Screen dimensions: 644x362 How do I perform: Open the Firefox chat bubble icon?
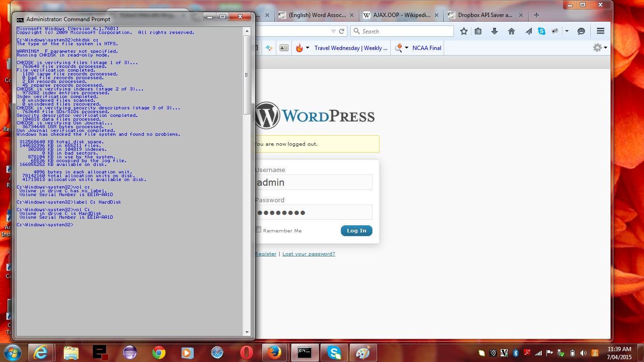(581, 31)
